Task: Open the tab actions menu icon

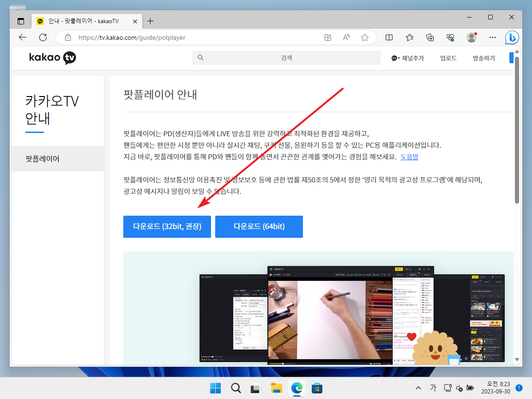Action: coord(21,21)
